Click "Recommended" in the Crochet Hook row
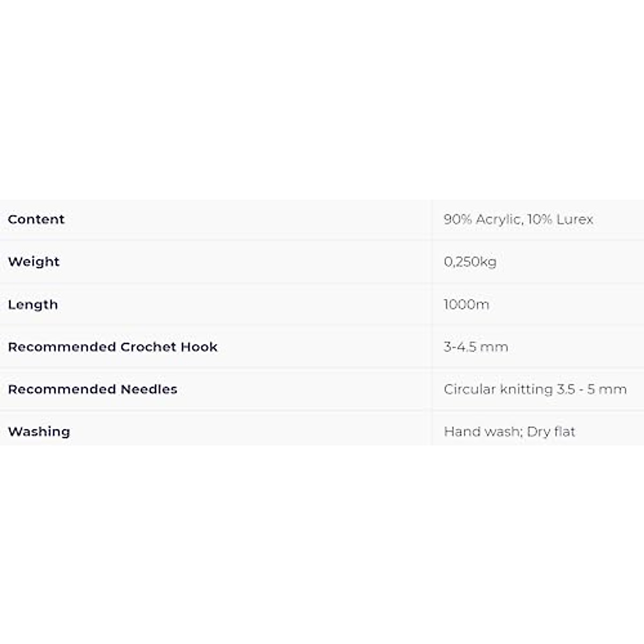The height and width of the screenshot is (644, 644). point(62,347)
